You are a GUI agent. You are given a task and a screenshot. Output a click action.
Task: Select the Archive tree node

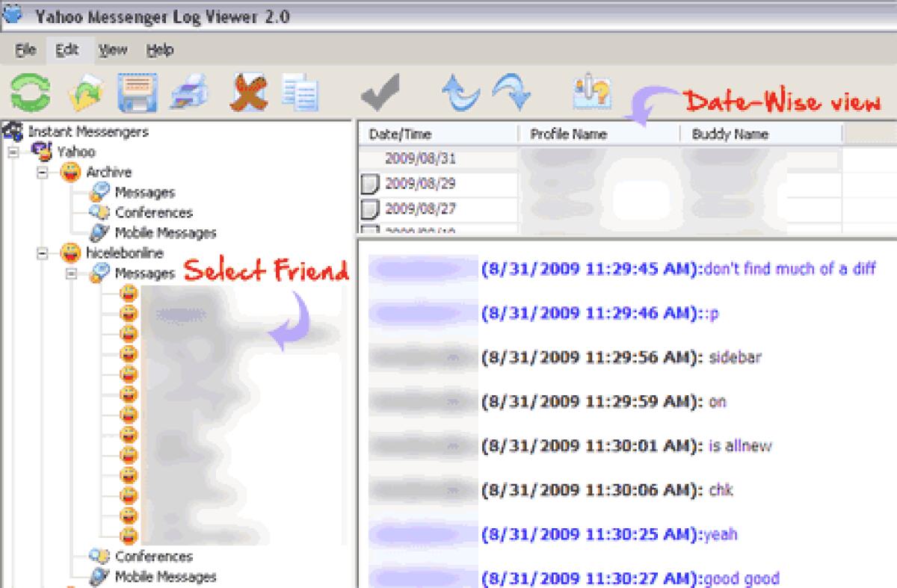(108, 173)
